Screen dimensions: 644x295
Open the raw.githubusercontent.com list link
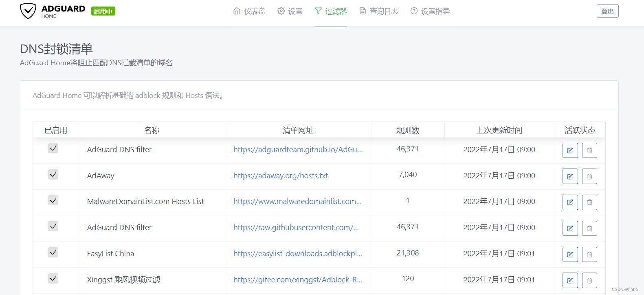pyautogui.click(x=296, y=228)
